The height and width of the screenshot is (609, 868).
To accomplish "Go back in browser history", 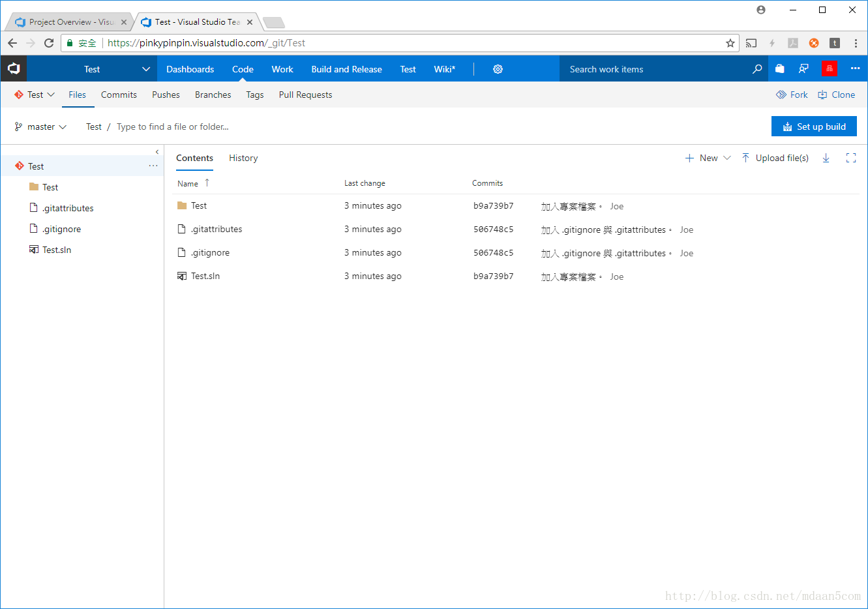I will click(x=12, y=43).
